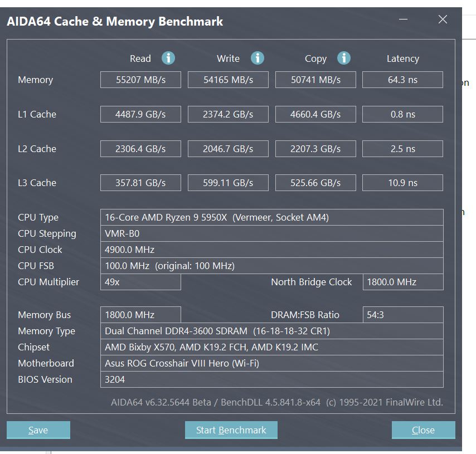Click the Memory row label
The image size is (476, 454).
click(36, 80)
